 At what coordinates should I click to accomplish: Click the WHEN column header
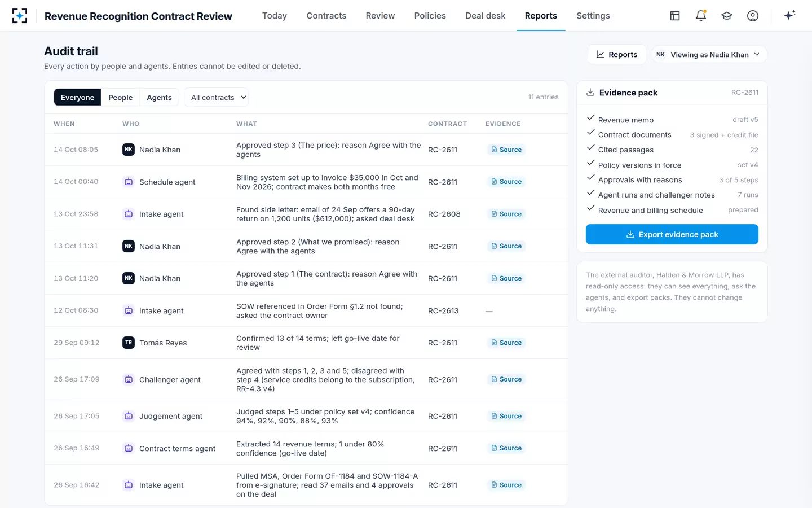[x=64, y=124]
